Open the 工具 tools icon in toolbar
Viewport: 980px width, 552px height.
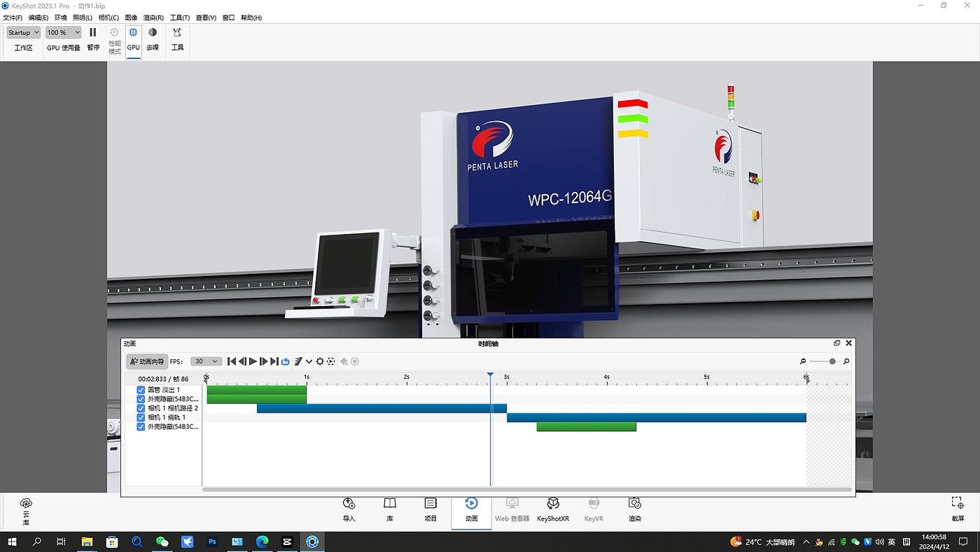click(x=177, y=33)
